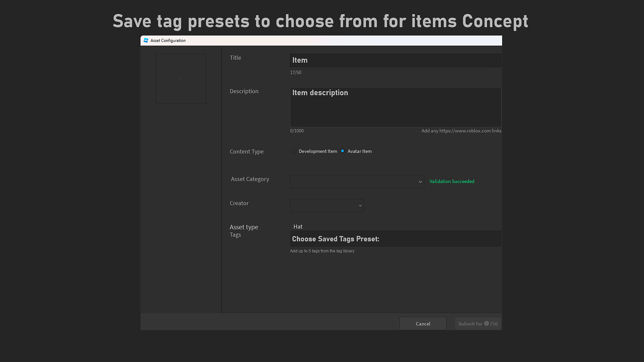Click the Robux icon on the Submit button

485,323
